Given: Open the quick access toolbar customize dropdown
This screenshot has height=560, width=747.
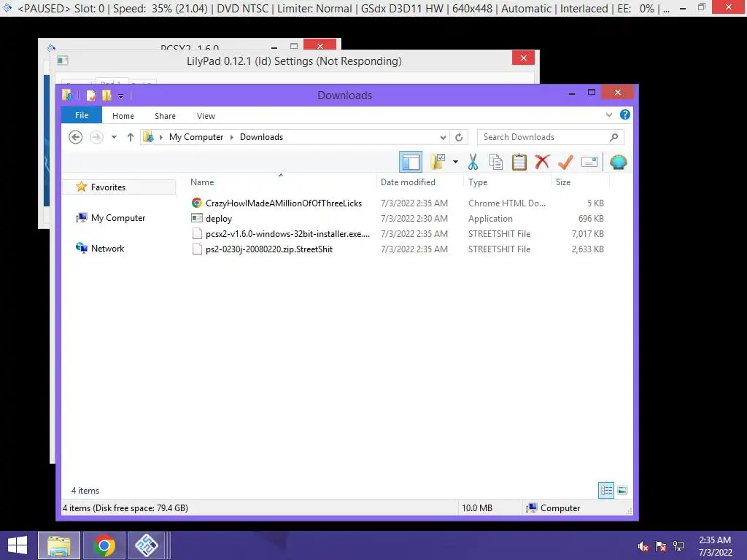Looking at the screenshot, I should (x=120, y=96).
